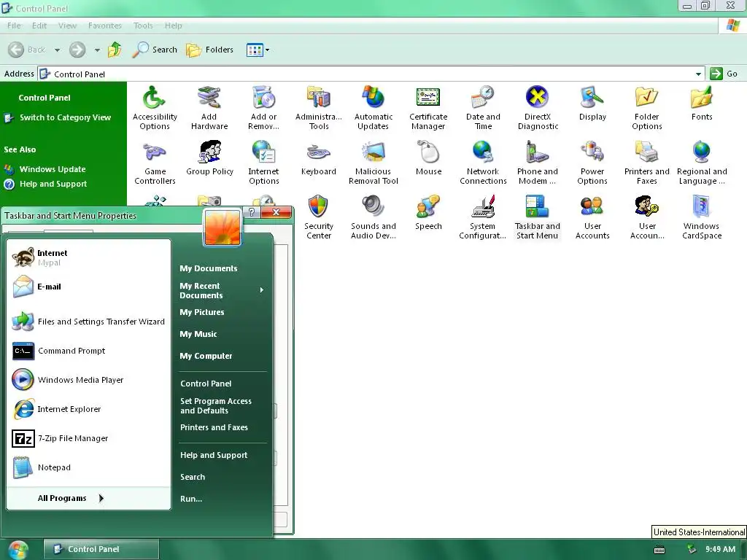Image resolution: width=747 pixels, height=560 pixels.
Task: Launch Windows Media Player in Start menu
Action: (88, 380)
